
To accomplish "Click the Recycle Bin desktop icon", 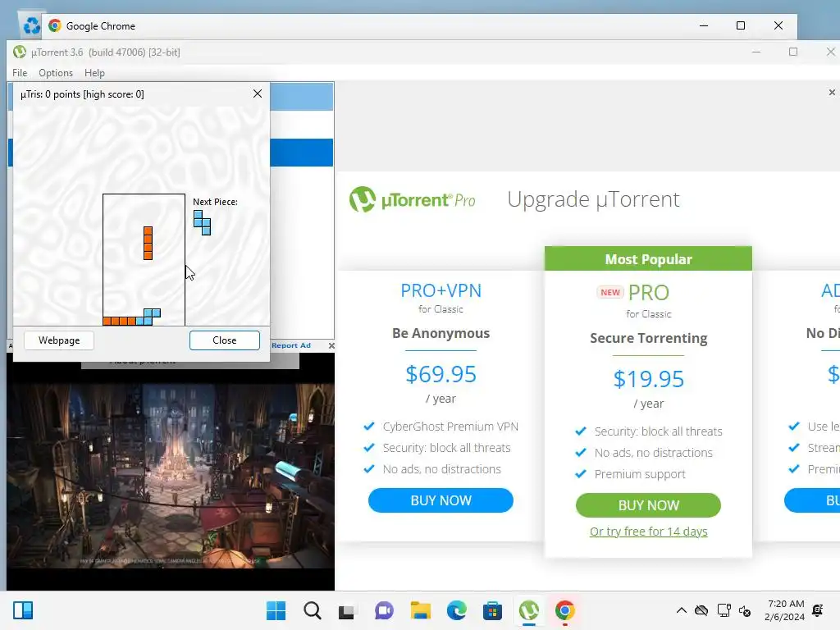I will coord(31,25).
